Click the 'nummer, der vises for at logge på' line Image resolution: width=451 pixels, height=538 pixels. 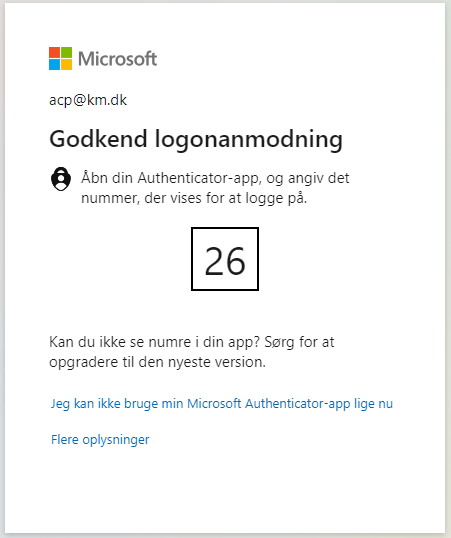click(x=194, y=198)
